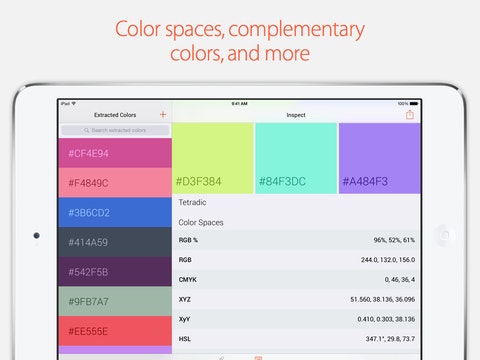Image resolution: width=480 pixels, height=360 pixels.
Task: Select the #F4849C color row
Action: click(x=115, y=183)
